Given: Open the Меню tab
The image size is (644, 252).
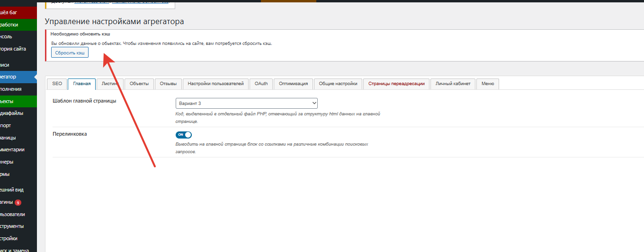Looking at the screenshot, I should (487, 84).
